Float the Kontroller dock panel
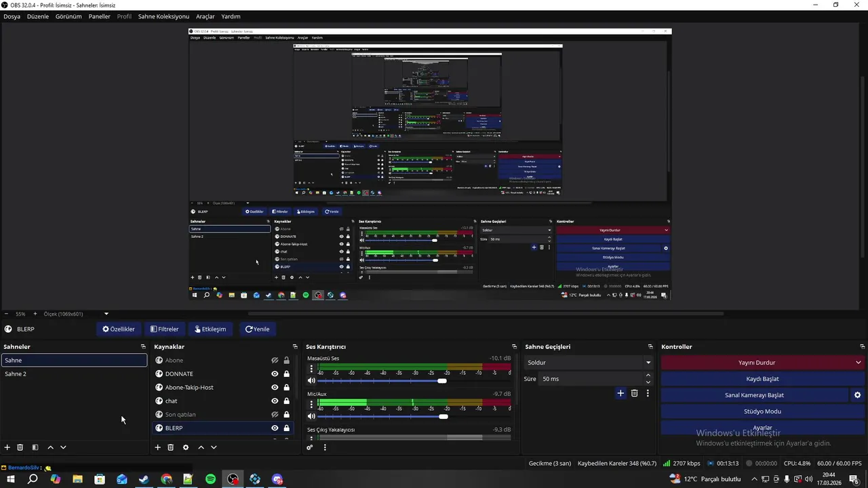 [x=862, y=347]
